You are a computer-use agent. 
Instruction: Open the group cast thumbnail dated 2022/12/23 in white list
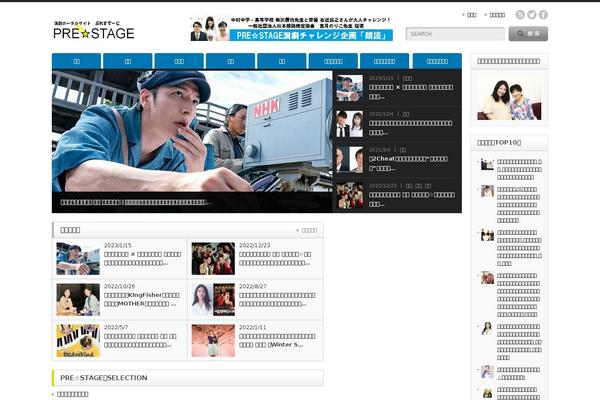pos(213,258)
